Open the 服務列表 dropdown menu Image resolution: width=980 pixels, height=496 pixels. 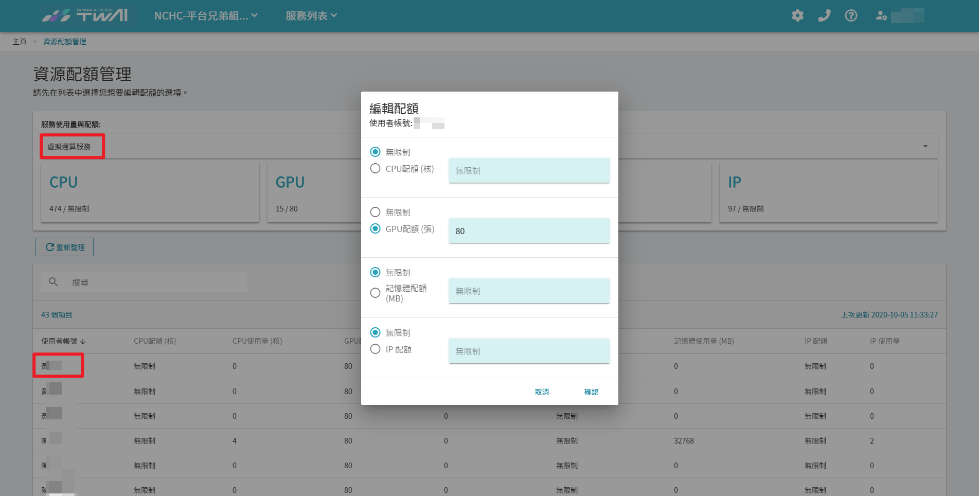click(311, 16)
